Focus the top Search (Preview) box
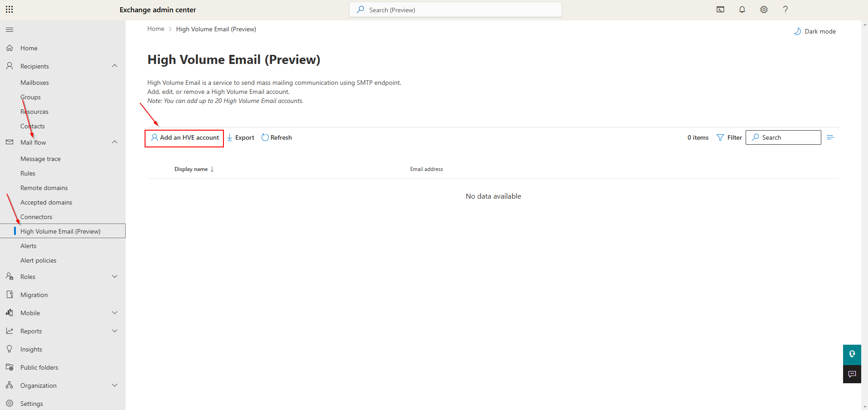The width and height of the screenshot is (868, 410). [456, 10]
